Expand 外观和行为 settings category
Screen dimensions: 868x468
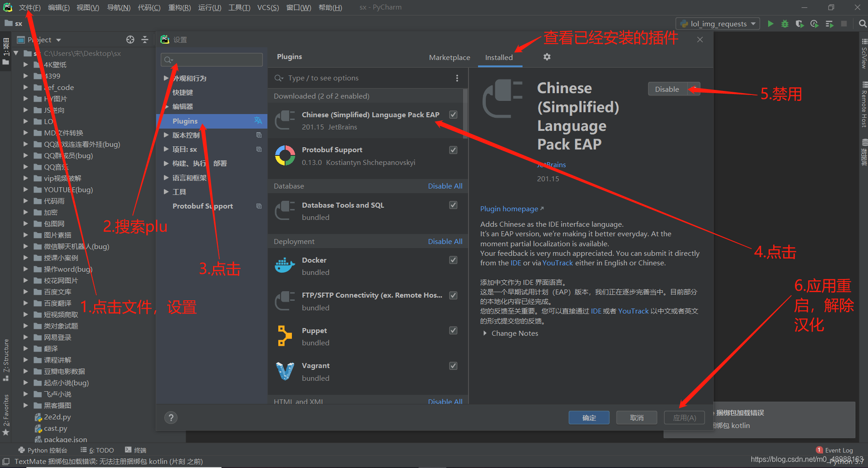click(166, 78)
